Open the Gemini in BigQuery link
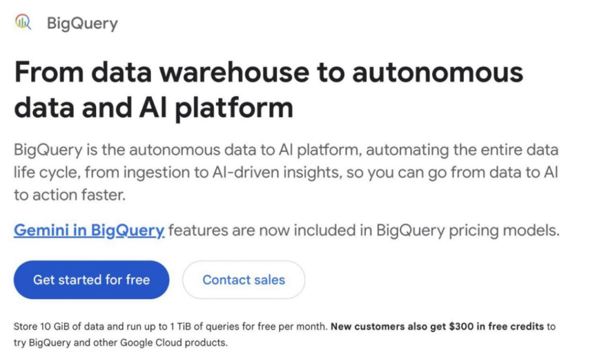Screen dimensions: 615x364 coord(89,230)
